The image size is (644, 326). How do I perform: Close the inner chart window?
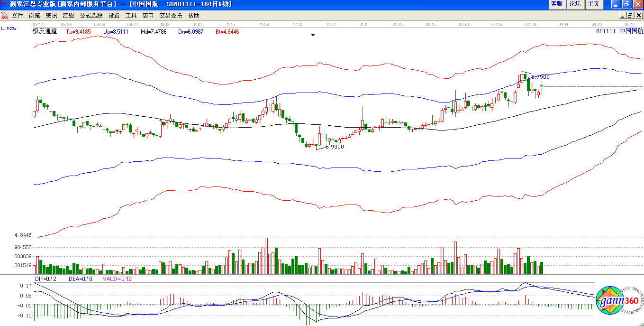pyautogui.click(x=638, y=16)
